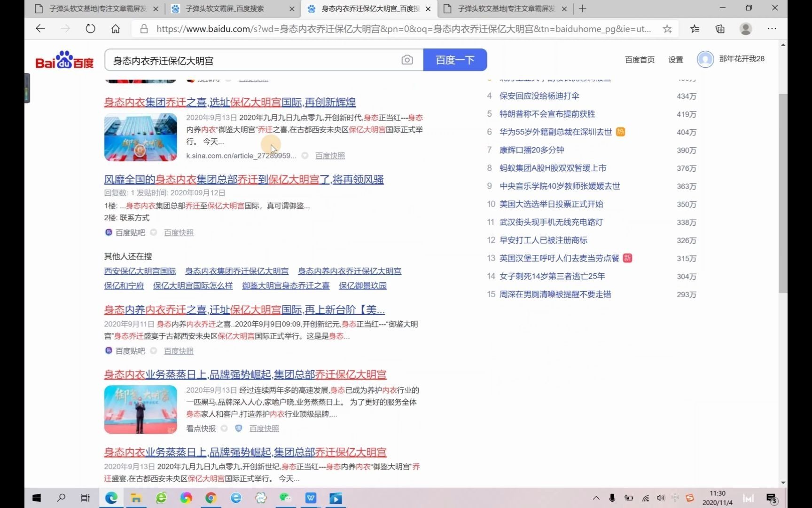Image resolution: width=812 pixels, height=508 pixels.
Task: Open hot topic 周深在男厕清嗓被提醒不要走错
Action: pos(555,294)
